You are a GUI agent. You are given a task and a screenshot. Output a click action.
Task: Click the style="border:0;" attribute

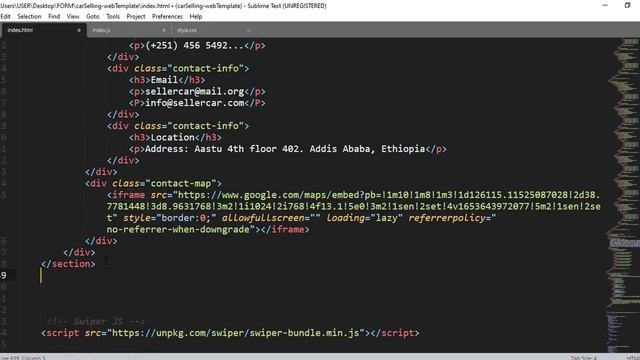(169, 218)
